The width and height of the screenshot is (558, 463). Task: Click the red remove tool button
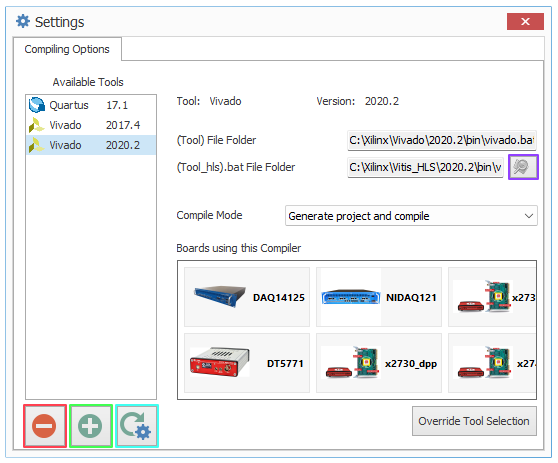point(45,426)
